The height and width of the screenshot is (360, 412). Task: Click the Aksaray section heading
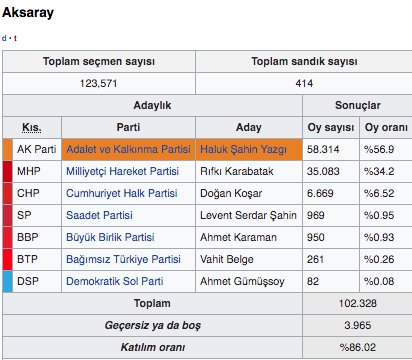[x=28, y=13]
